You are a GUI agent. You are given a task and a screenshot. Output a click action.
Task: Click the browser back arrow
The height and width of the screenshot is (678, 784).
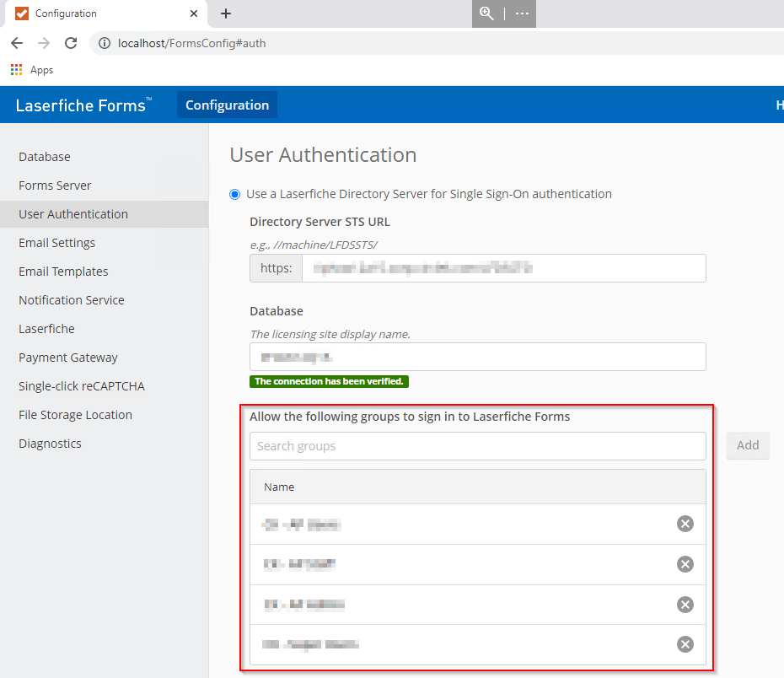click(17, 43)
